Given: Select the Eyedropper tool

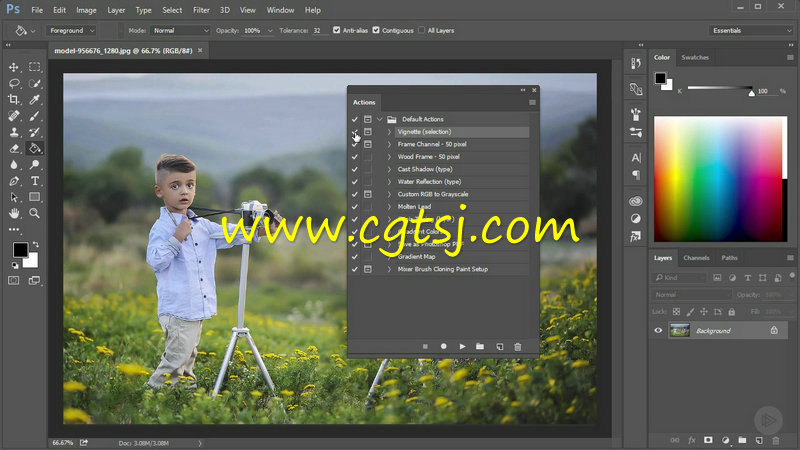Looking at the screenshot, I should (34, 99).
